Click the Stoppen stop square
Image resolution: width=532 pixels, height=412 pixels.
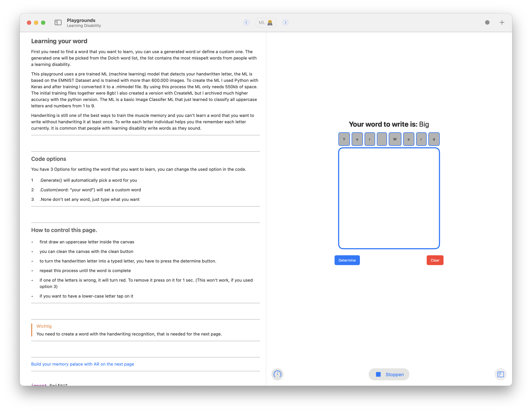(378, 374)
